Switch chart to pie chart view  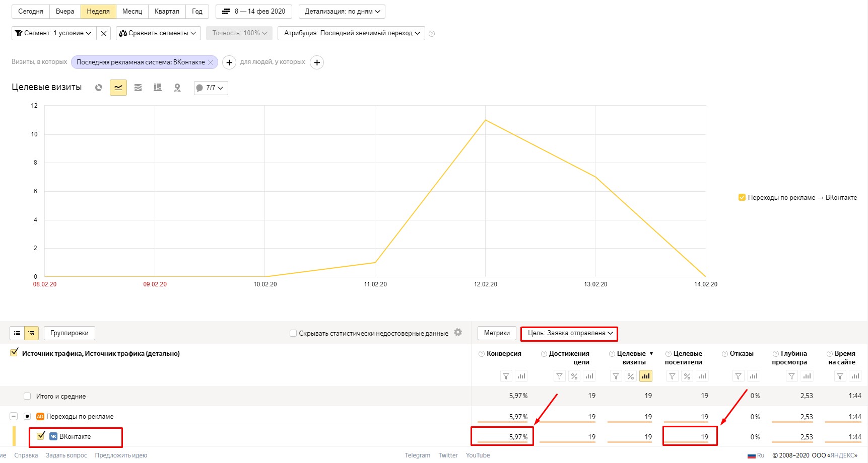coord(99,88)
